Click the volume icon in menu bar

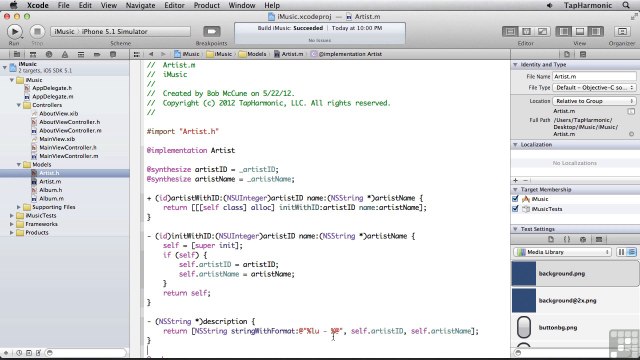(549, 5)
